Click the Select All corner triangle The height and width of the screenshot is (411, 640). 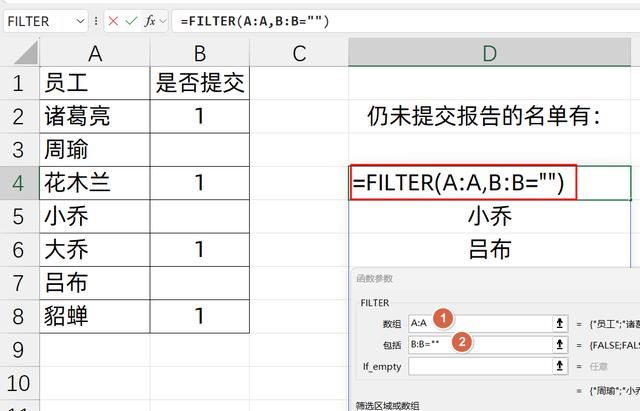tap(25, 53)
